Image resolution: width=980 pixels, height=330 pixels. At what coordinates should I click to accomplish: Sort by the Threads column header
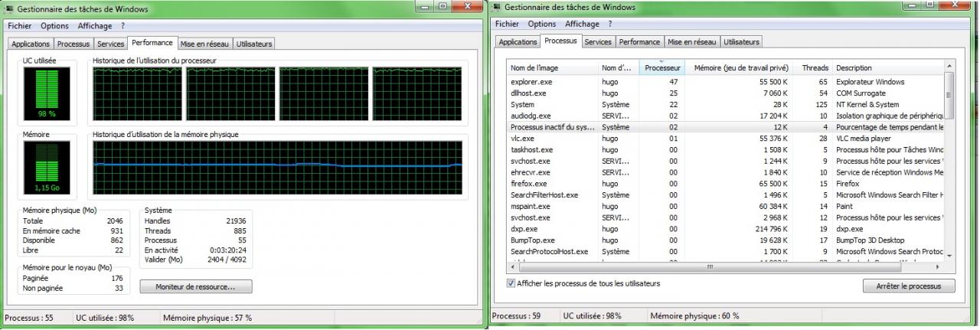pos(813,68)
